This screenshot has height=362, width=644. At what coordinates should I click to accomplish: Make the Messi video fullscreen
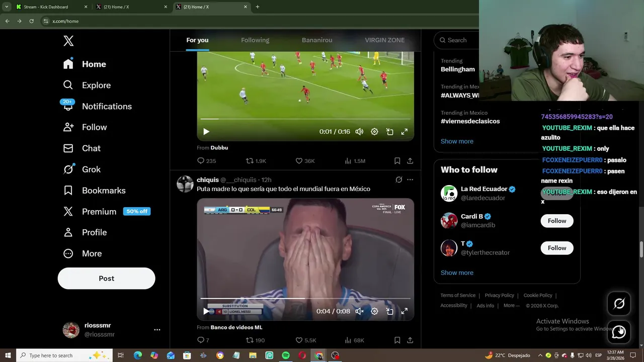click(404, 311)
